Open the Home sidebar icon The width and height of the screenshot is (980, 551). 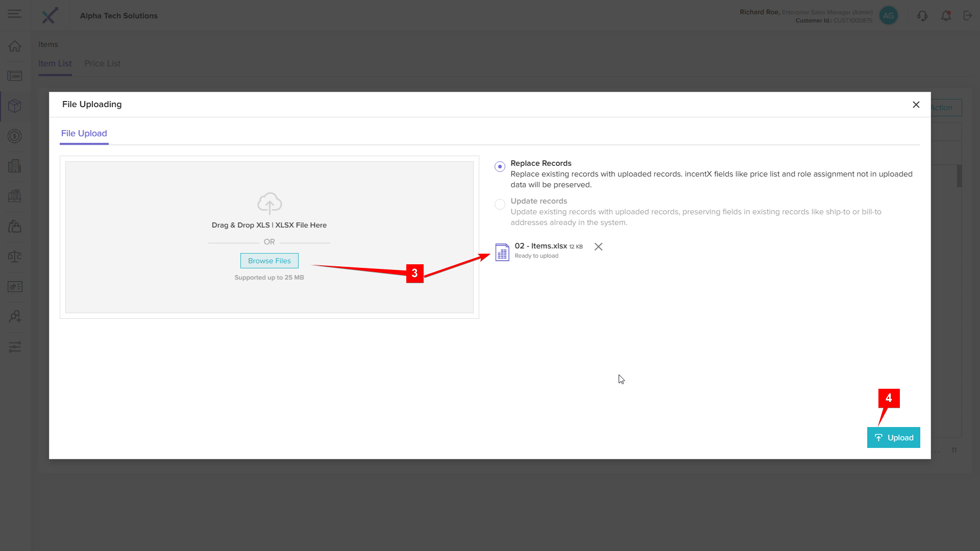[x=15, y=46]
